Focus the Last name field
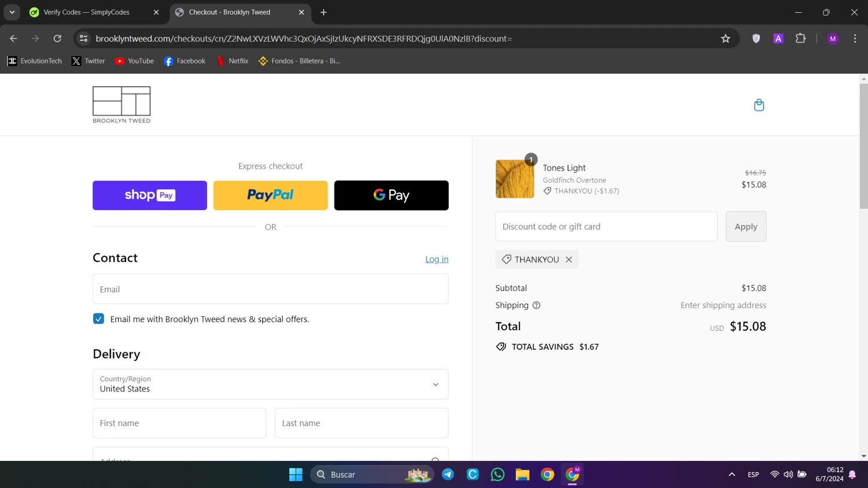Image resolution: width=868 pixels, height=488 pixels. 362,423
